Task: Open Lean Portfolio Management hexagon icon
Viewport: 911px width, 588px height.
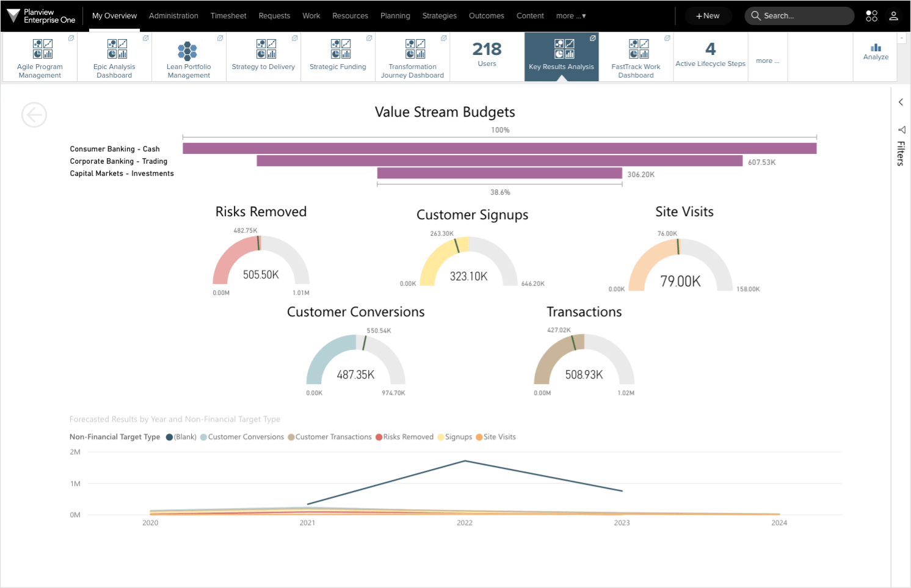Action: click(x=187, y=51)
